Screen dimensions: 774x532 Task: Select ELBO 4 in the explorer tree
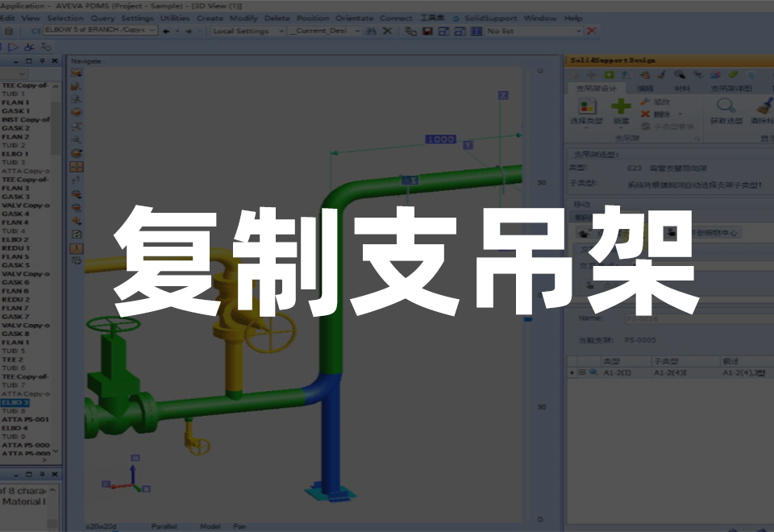15,428
